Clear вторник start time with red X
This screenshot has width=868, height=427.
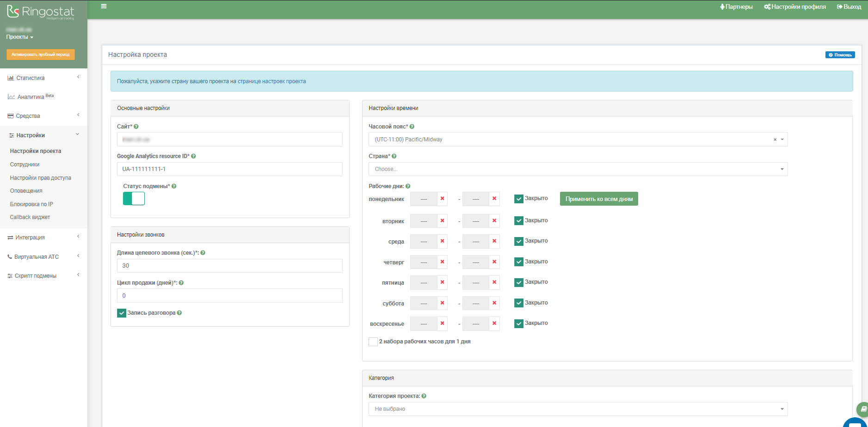[443, 221]
